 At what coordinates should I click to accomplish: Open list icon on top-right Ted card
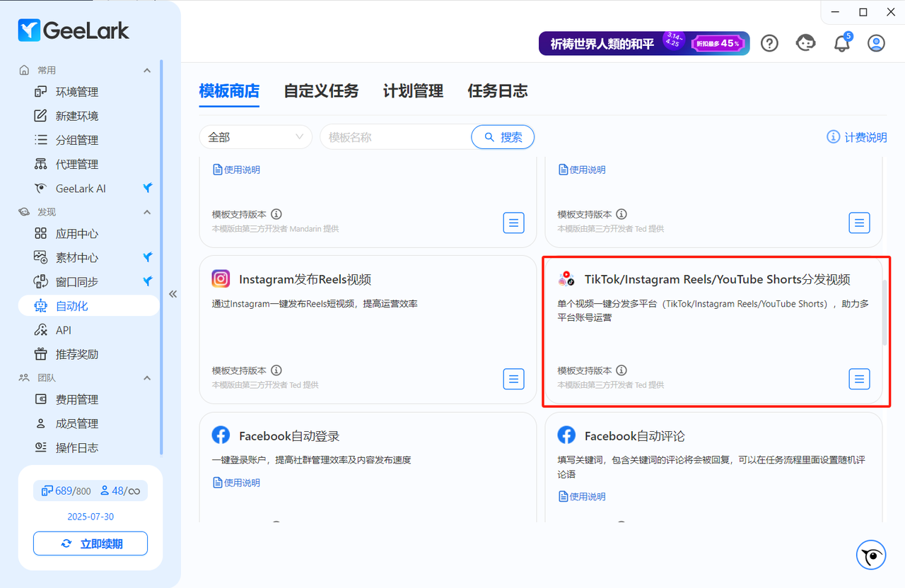point(859,223)
